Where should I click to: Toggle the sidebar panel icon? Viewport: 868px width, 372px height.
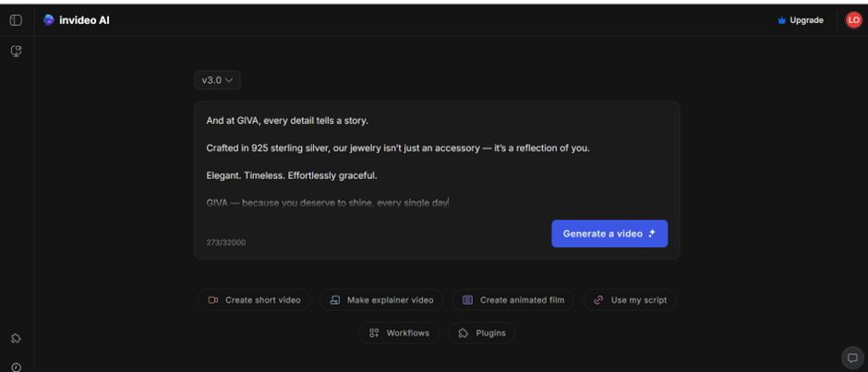[16, 20]
